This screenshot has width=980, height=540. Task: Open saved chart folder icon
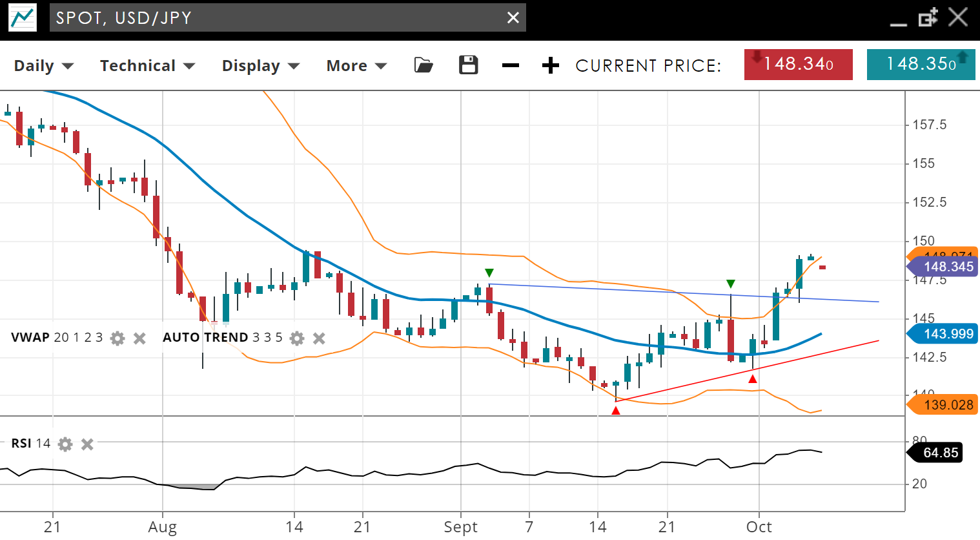[x=424, y=65]
